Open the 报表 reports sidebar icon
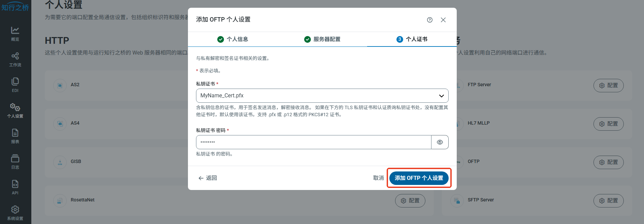The height and width of the screenshot is (224, 644). pyautogui.click(x=15, y=136)
